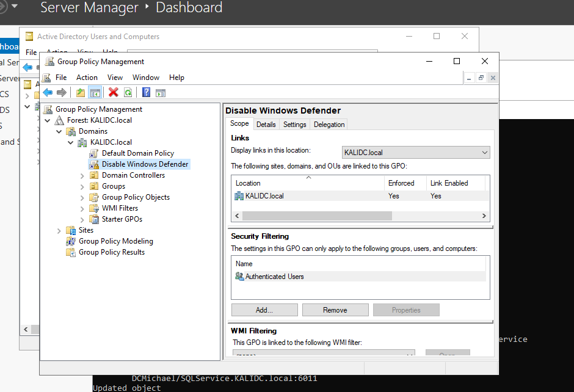Screen dimensions: 574x392
Task: Click the Links list horizontal scrollbar thumb
Action: coord(317,216)
